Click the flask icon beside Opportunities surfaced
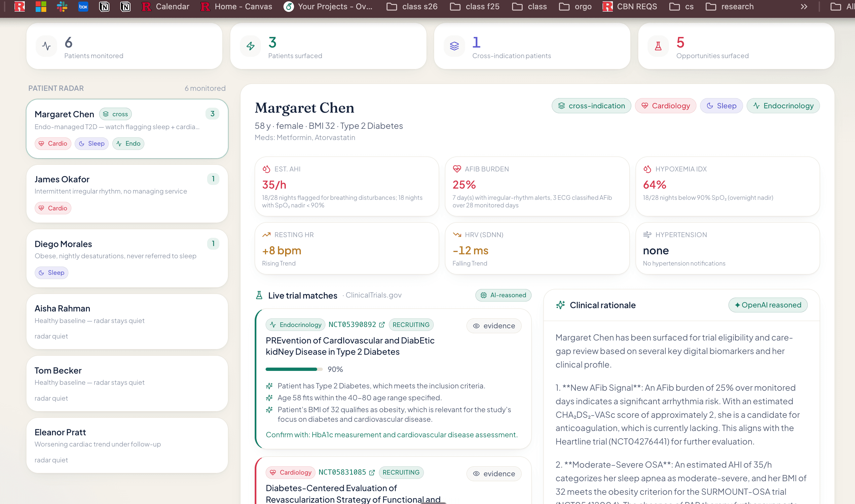This screenshot has width=855, height=504. (x=658, y=46)
